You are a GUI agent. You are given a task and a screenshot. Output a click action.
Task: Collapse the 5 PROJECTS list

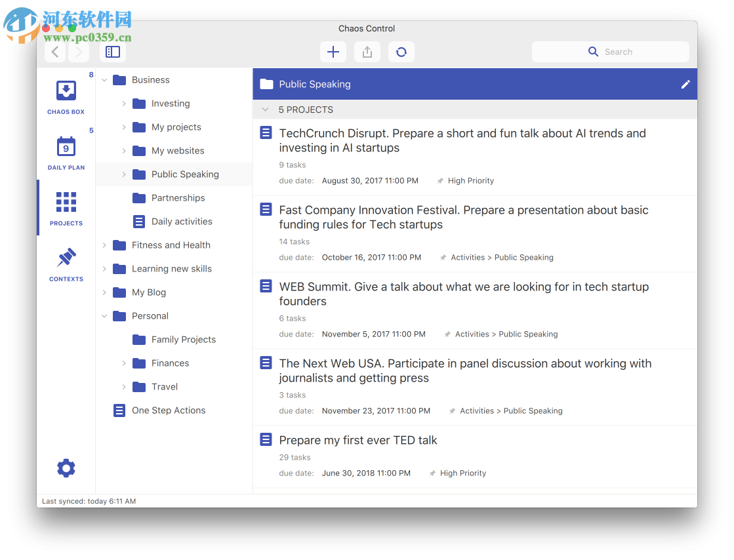pyautogui.click(x=265, y=110)
